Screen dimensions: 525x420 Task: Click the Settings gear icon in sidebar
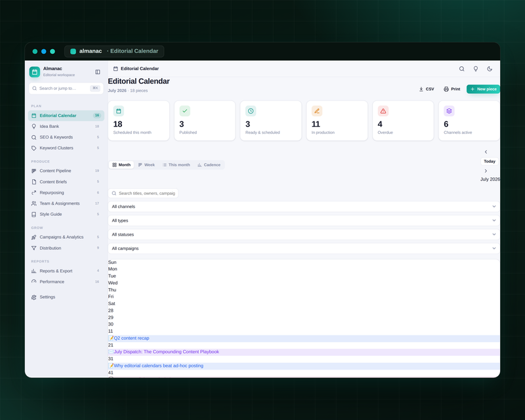pyautogui.click(x=34, y=297)
